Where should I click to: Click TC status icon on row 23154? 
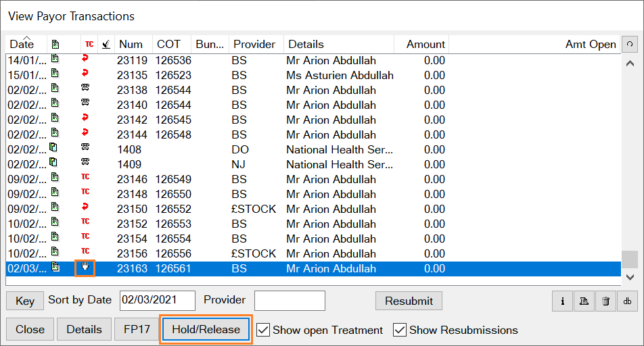pyautogui.click(x=85, y=237)
